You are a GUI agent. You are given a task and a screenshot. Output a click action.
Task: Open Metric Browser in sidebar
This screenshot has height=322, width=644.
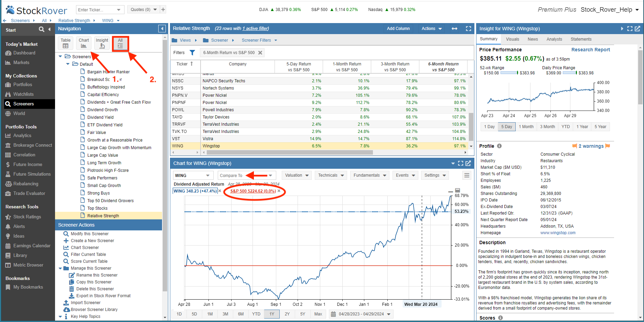click(x=28, y=265)
